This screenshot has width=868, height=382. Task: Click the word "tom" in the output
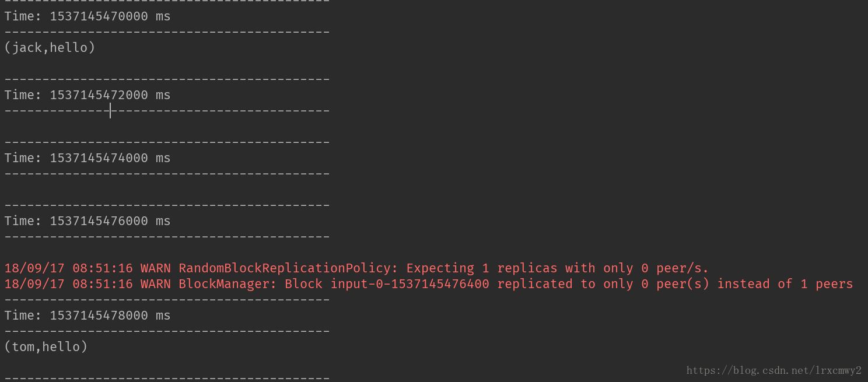point(23,347)
